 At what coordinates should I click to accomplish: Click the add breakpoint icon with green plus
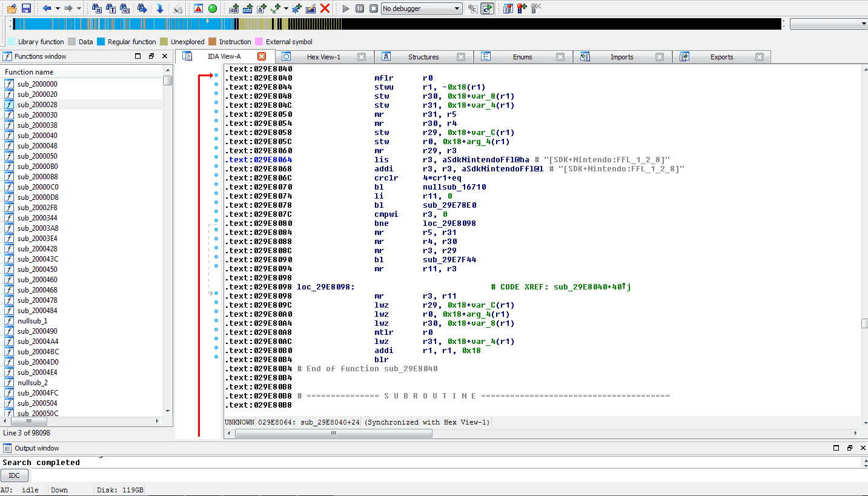point(522,8)
